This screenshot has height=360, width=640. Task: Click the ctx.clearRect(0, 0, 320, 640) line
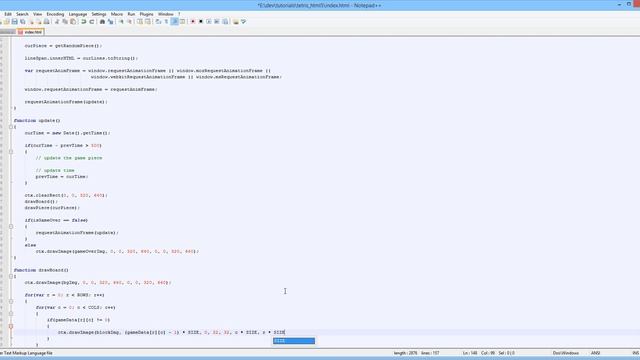click(66, 196)
